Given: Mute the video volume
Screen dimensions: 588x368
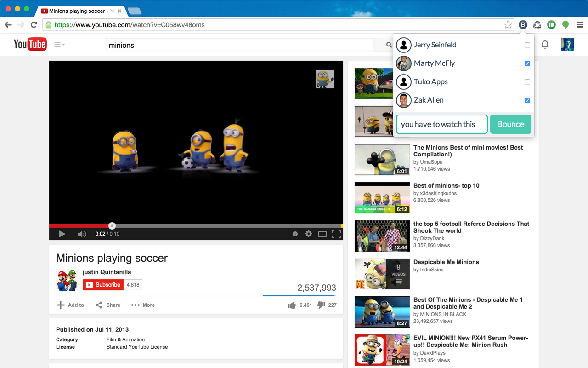Looking at the screenshot, I should click(x=82, y=234).
